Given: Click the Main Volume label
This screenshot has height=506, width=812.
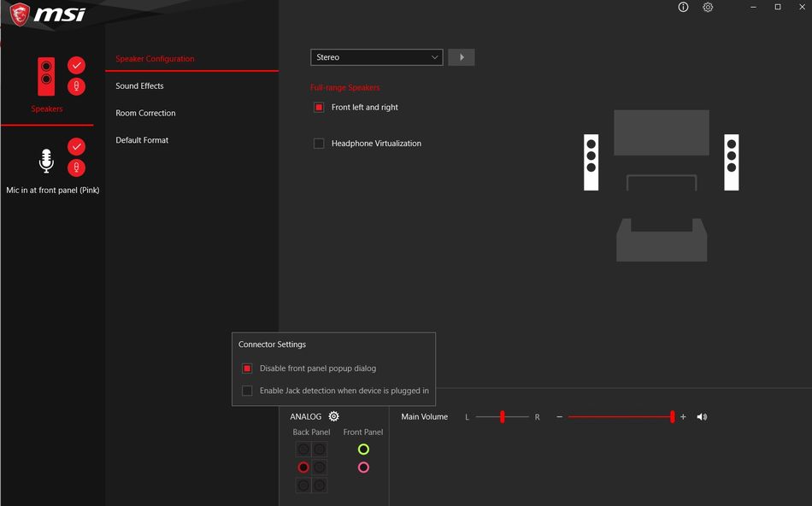Looking at the screenshot, I should [x=424, y=416].
